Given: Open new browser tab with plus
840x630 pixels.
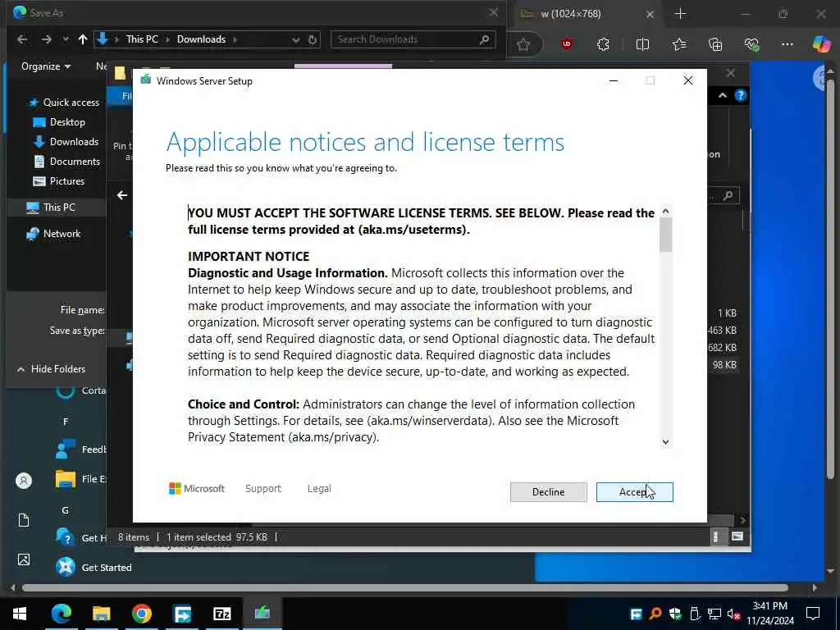Looking at the screenshot, I should pos(680,14).
